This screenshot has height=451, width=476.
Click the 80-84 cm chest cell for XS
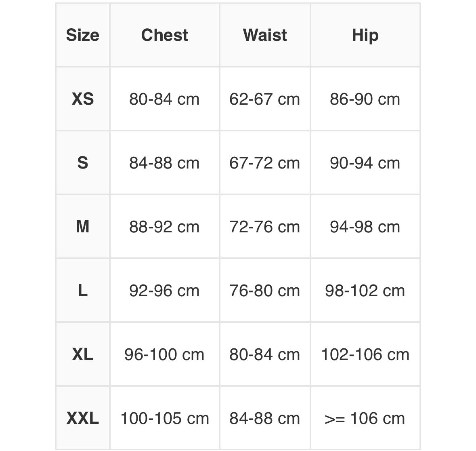(x=165, y=99)
